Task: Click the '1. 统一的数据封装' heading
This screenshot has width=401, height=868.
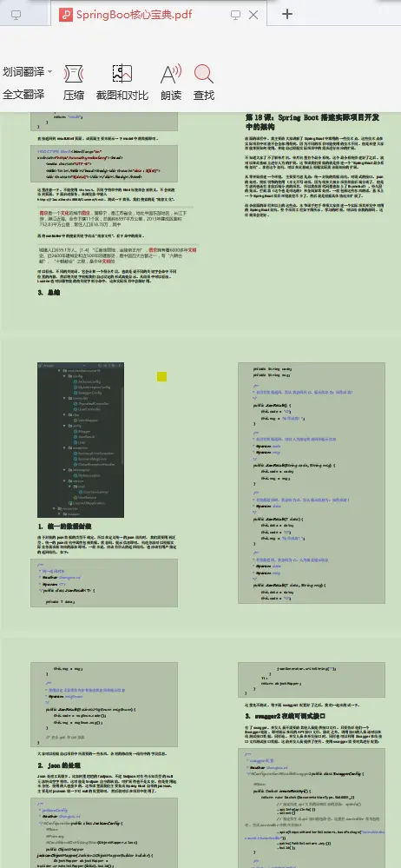Action: [65, 527]
